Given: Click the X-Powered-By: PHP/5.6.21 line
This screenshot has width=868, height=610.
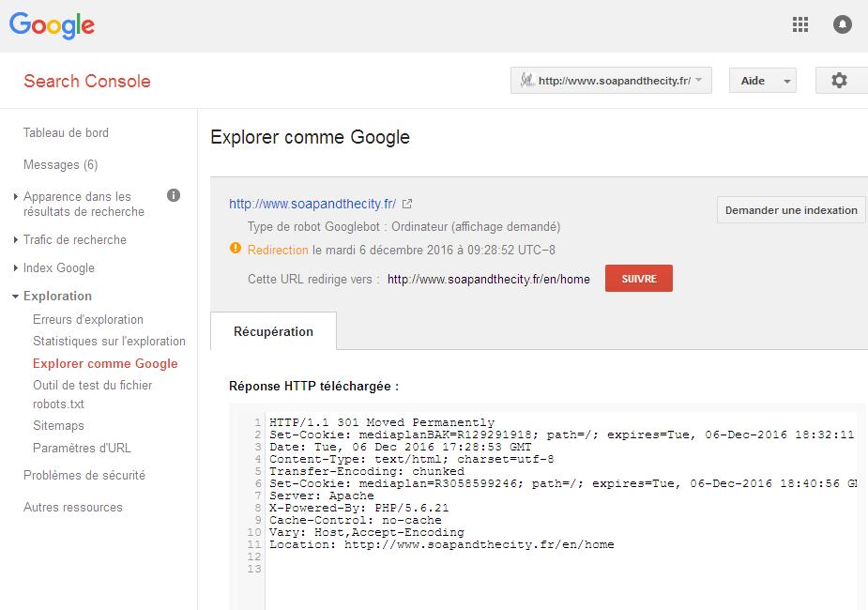Looking at the screenshot, I should 358,508.
